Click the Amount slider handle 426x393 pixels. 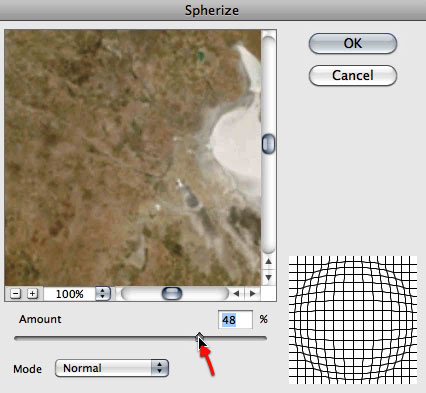[199, 336]
